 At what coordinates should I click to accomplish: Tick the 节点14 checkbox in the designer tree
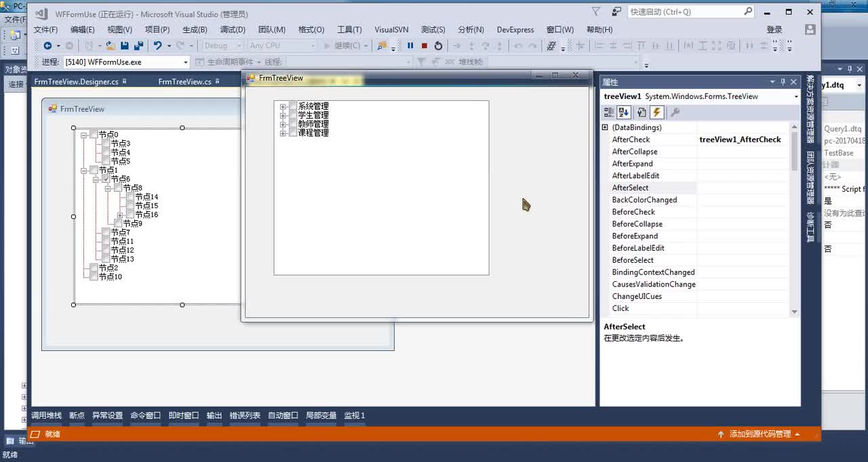[x=130, y=197]
